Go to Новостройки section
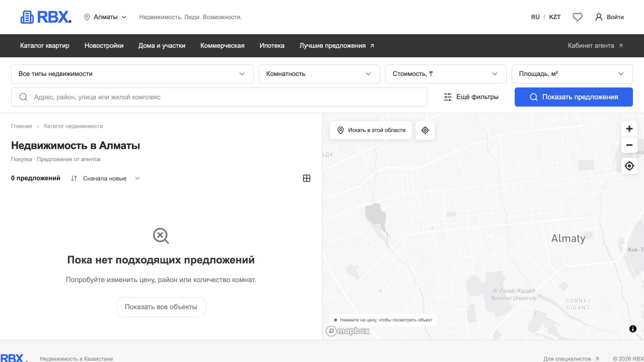644x362 pixels. (x=104, y=45)
